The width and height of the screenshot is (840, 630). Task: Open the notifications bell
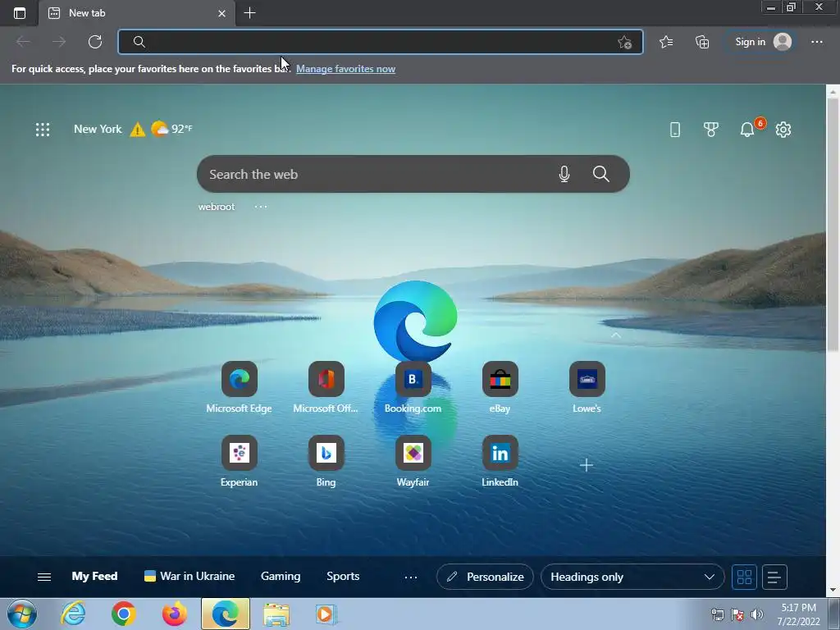747,129
